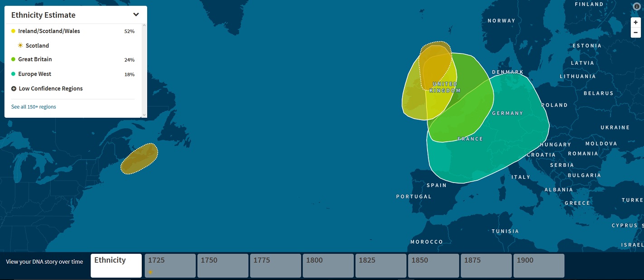The height and width of the screenshot is (280, 644).
Task: Click the Scotland sub-region sun icon
Action: (20, 45)
